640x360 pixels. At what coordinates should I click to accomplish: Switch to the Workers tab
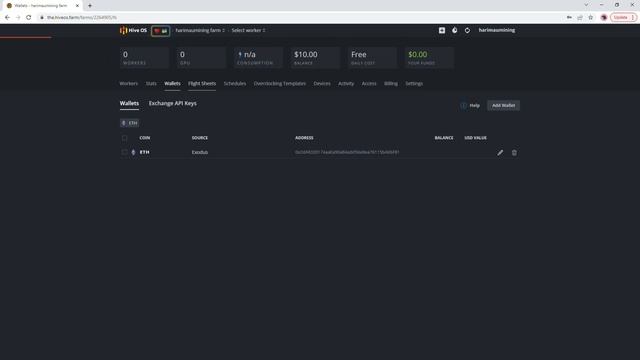[x=129, y=84]
